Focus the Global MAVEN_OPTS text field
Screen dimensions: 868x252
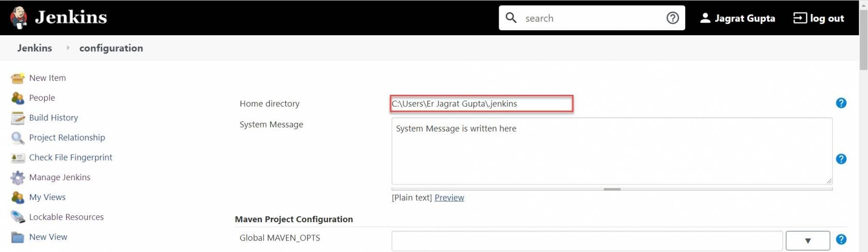(586, 240)
